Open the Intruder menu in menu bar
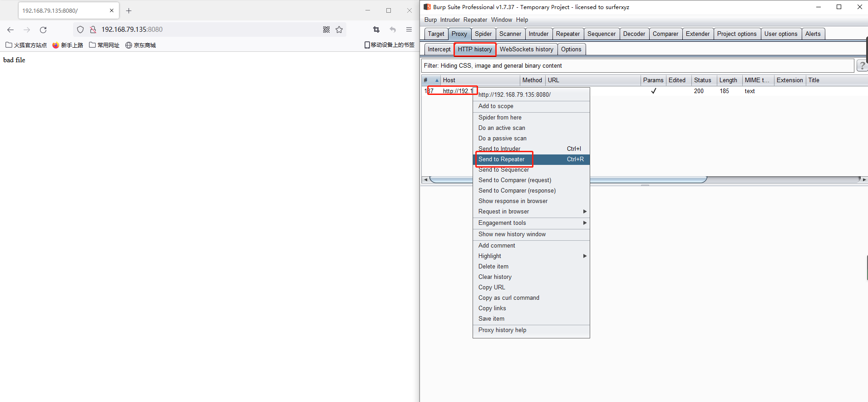The width and height of the screenshot is (868, 402). click(x=450, y=20)
